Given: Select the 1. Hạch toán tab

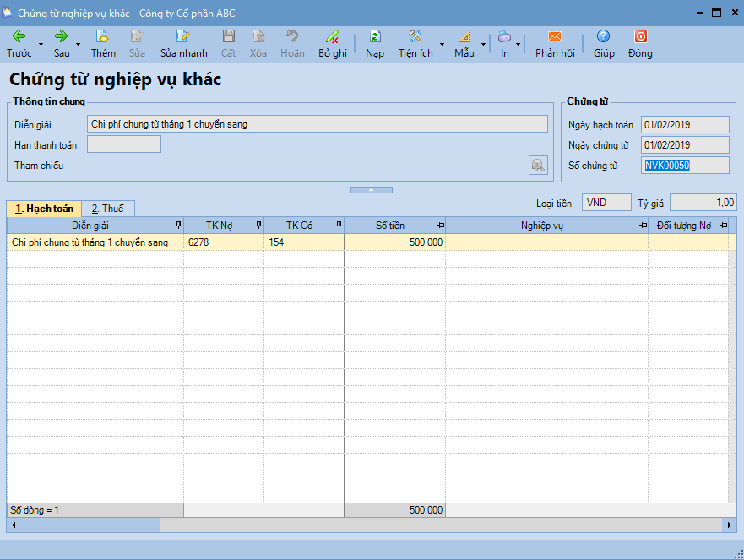Looking at the screenshot, I should click(43, 208).
